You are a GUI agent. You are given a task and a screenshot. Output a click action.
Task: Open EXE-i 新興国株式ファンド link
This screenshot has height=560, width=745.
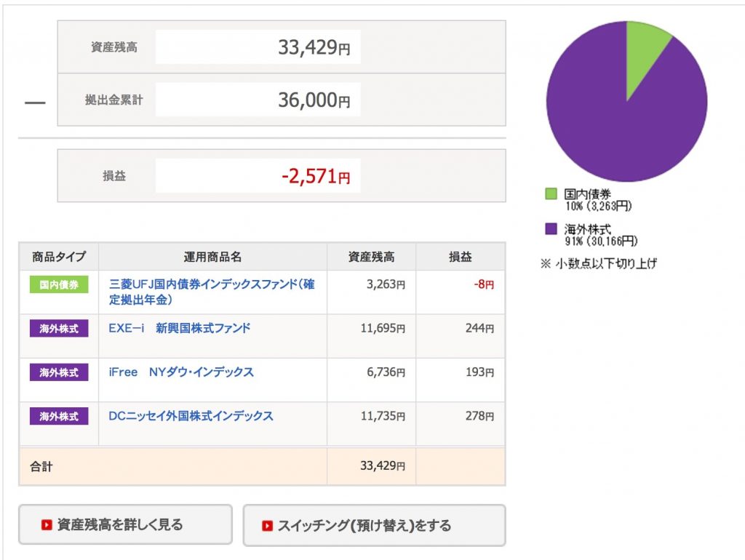[179, 328]
